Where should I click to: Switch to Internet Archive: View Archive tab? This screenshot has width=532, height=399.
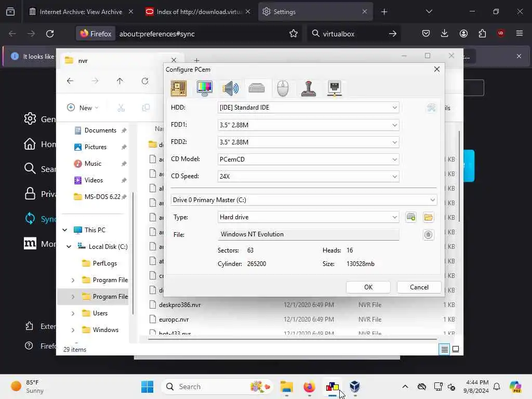81,12
